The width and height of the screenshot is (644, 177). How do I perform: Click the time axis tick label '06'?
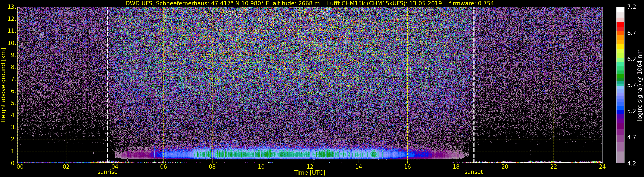[163, 167]
